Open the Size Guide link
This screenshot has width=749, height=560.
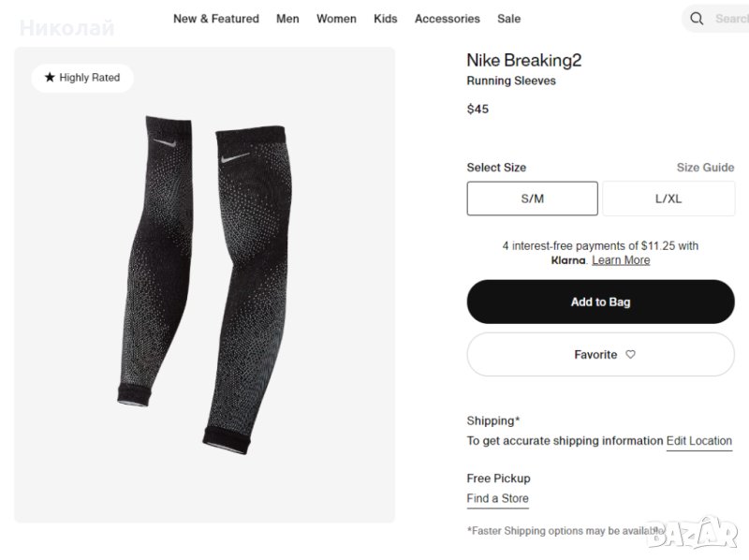click(x=705, y=168)
